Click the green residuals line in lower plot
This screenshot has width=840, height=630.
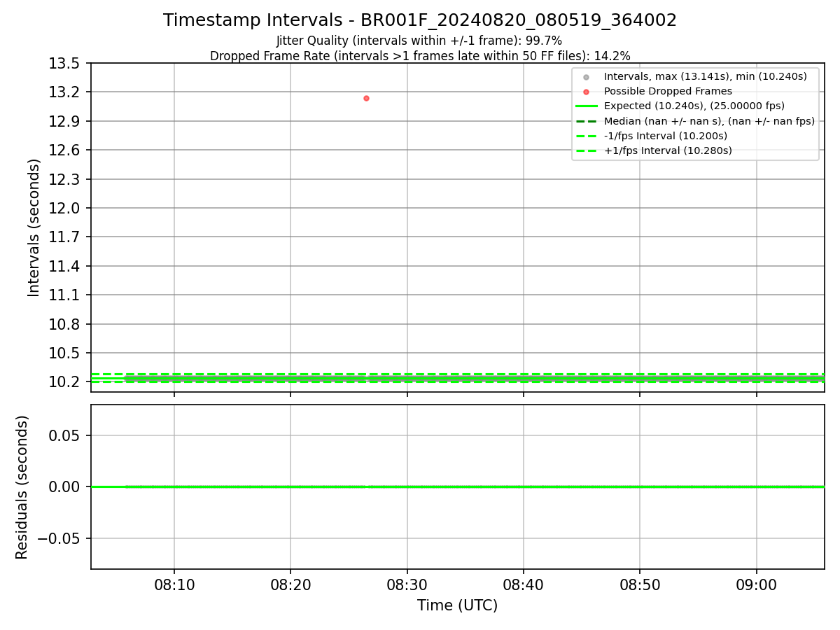point(458,486)
